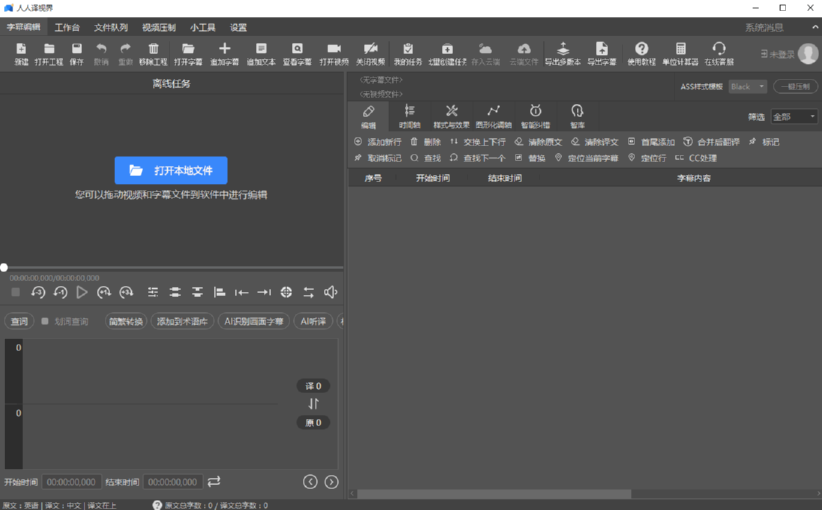Toggle the 译/原 swap arrows

313,404
